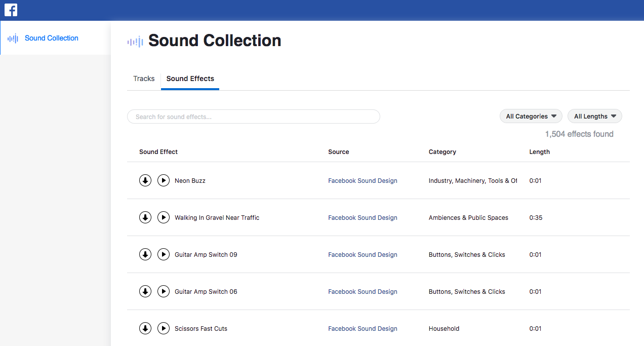The height and width of the screenshot is (346, 644).
Task: Click the Category column header
Action: click(x=442, y=152)
